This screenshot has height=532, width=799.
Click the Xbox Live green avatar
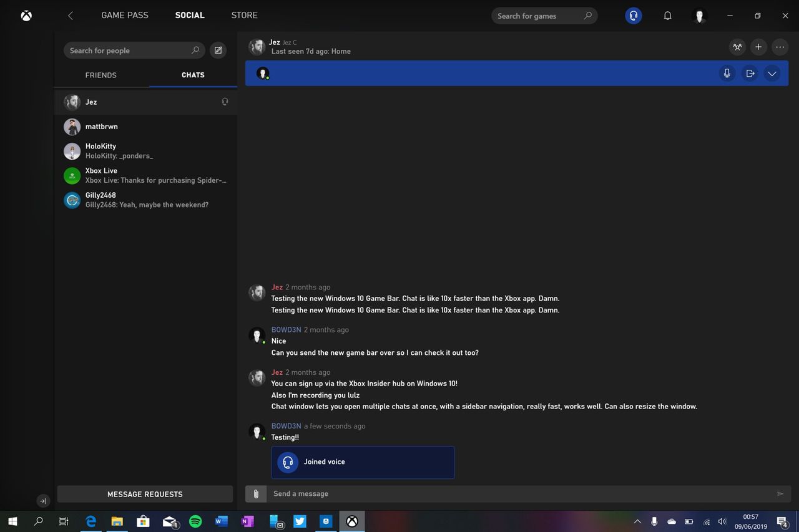click(72, 176)
